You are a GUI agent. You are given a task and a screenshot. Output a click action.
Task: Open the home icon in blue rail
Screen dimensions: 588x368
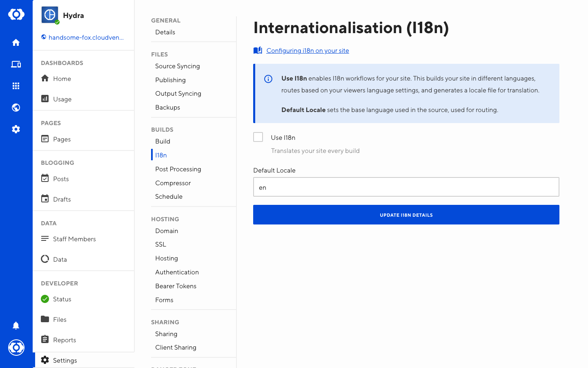pyautogui.click(x=16, y=43)
